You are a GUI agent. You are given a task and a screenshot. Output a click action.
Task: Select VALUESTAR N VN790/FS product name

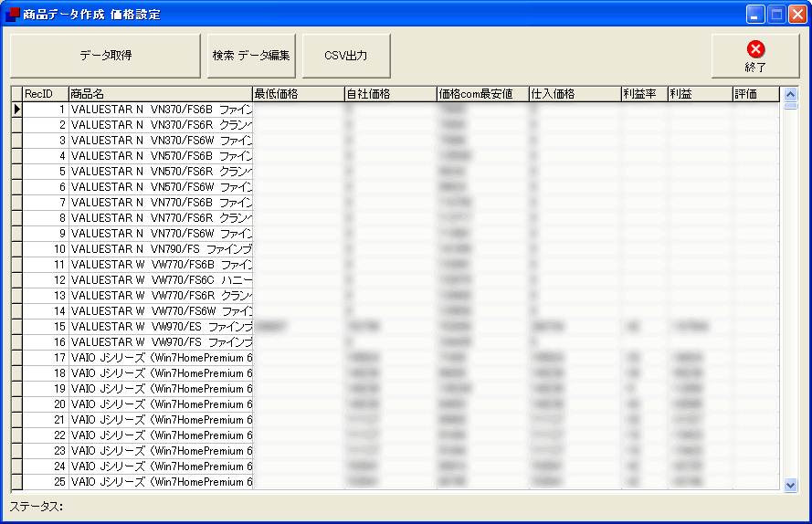161,249
